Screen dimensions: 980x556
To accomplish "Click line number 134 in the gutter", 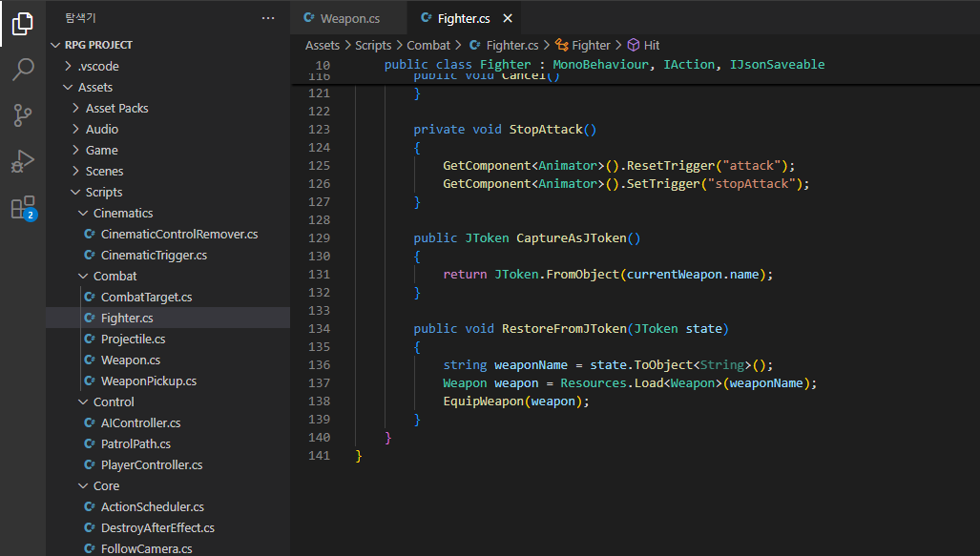I will [x=319, y=328].
